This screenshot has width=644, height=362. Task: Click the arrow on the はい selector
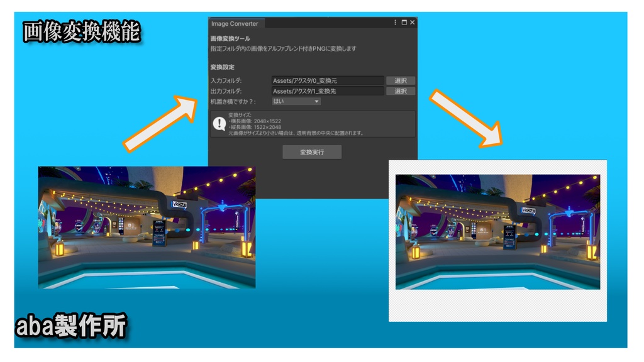click(x=316, y=101)
